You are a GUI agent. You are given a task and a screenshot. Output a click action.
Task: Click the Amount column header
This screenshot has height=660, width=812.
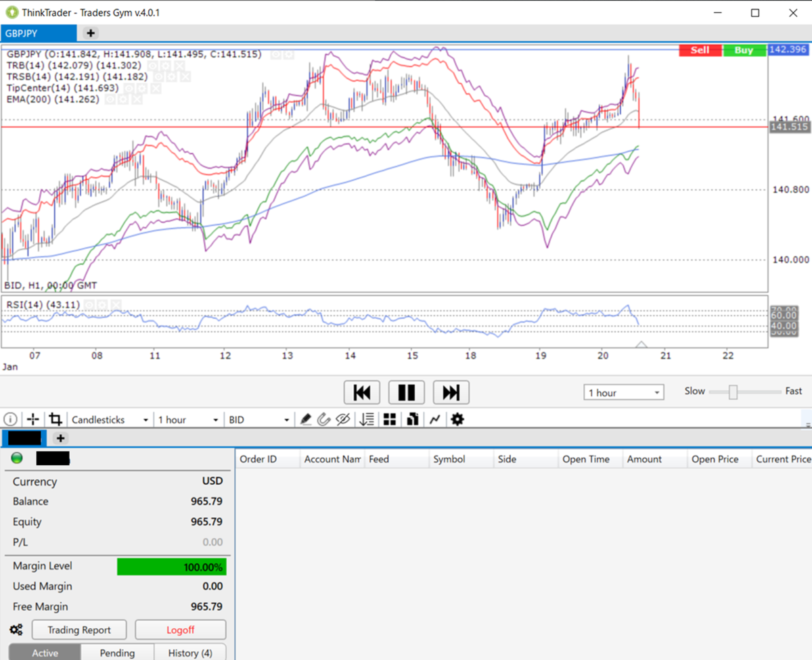point(656,459)
